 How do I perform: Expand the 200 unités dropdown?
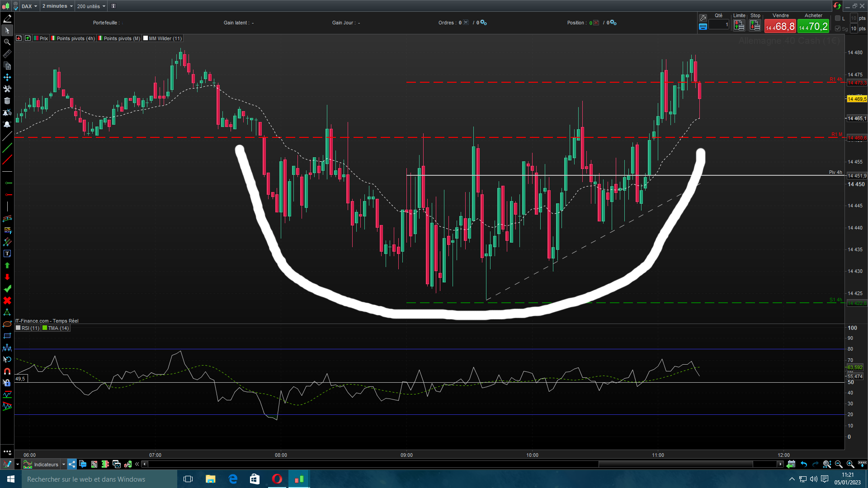(91, 6)
